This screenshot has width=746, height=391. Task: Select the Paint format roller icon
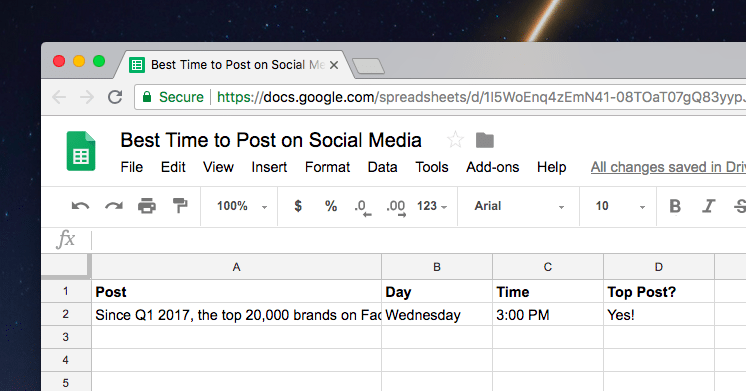tap(180, 206)
